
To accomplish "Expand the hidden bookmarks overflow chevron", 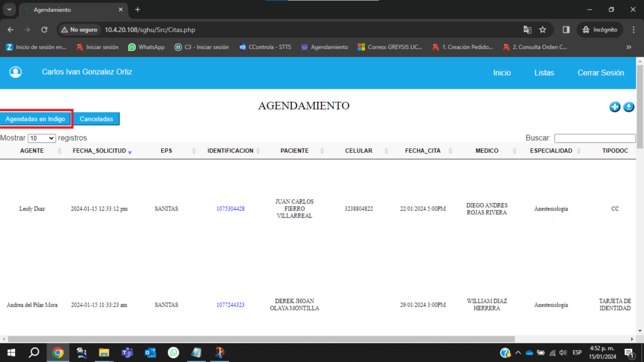I will pyautogui.click(x=628, y=47).
